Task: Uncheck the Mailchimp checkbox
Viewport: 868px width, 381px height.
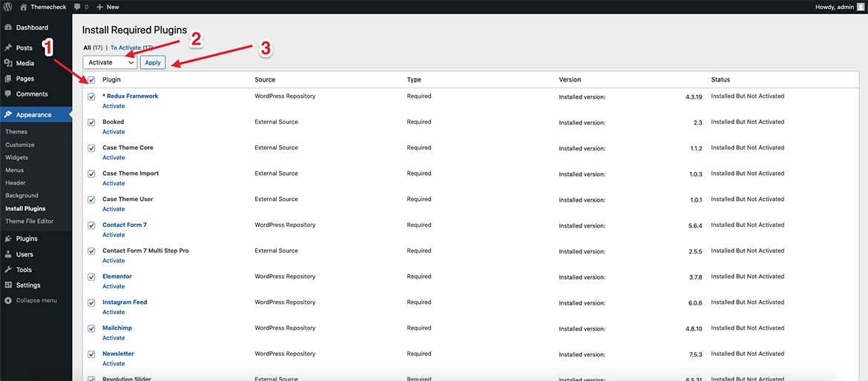Action: 92,328
